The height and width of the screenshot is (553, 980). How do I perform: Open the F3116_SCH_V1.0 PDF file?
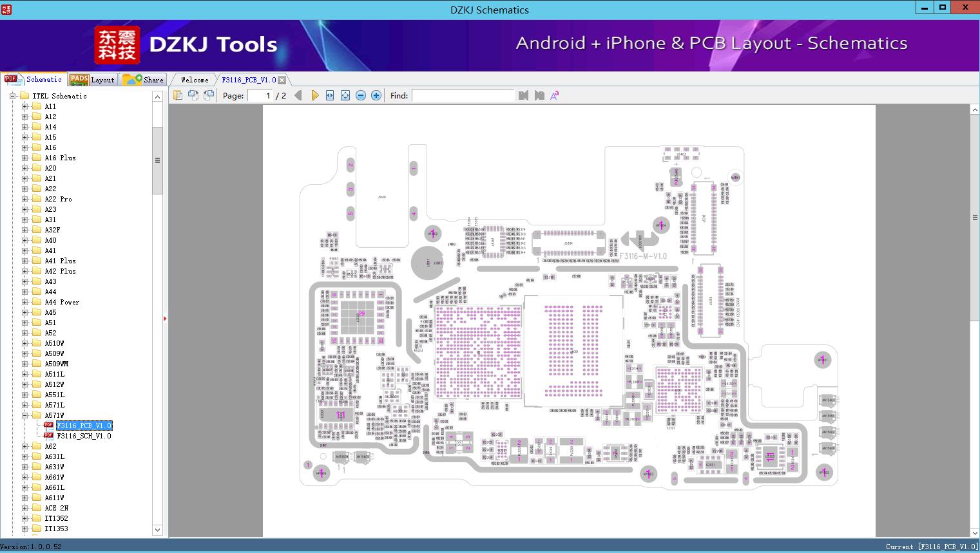coord(84,436)
